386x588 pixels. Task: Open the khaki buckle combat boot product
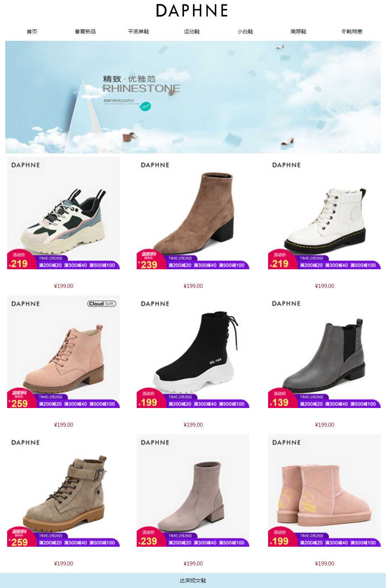point(63,490)
